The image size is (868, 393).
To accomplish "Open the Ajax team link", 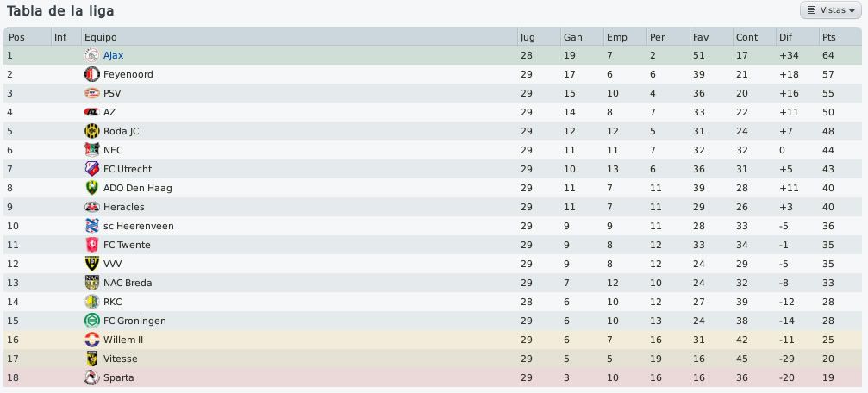I will click(114, 55).
